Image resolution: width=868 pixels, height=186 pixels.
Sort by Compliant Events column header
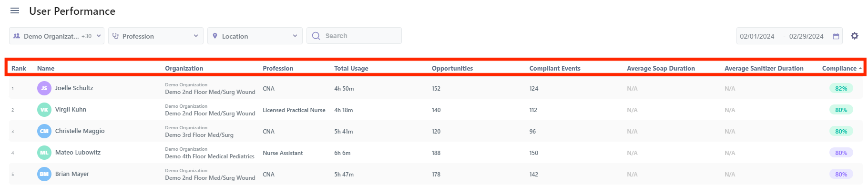555,68
